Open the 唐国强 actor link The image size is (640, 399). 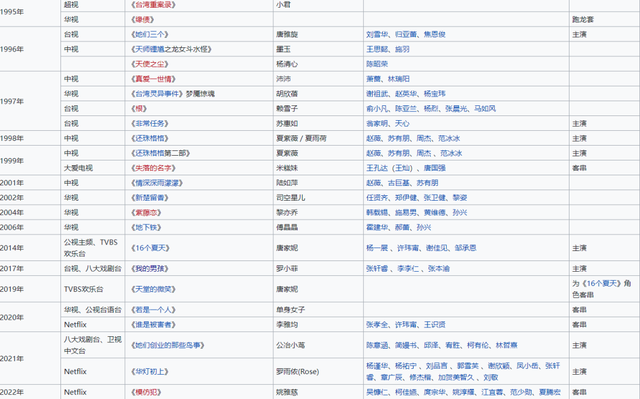pyautogui.click(x=434, y=168)
